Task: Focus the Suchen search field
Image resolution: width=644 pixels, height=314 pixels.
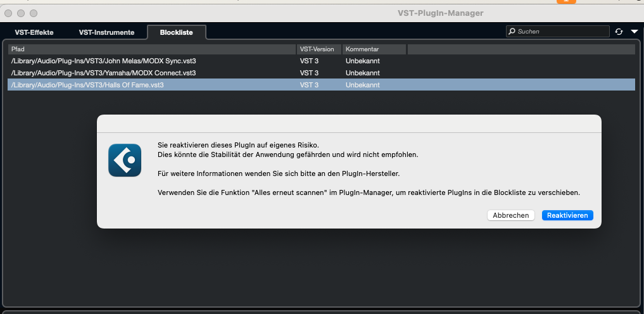Action: [558, 31]
